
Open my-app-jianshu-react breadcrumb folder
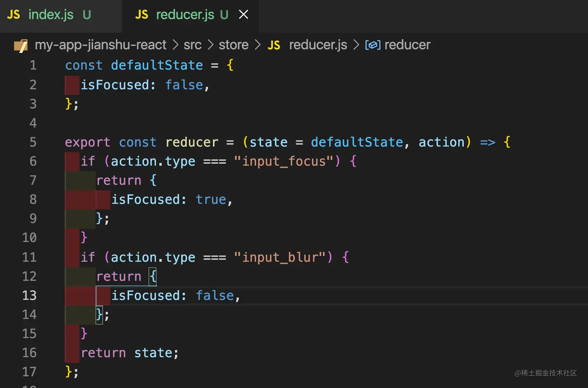100,45
